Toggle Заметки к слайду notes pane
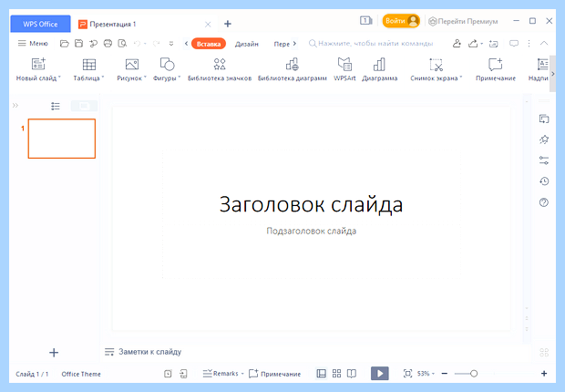 (x=143, y=352)
